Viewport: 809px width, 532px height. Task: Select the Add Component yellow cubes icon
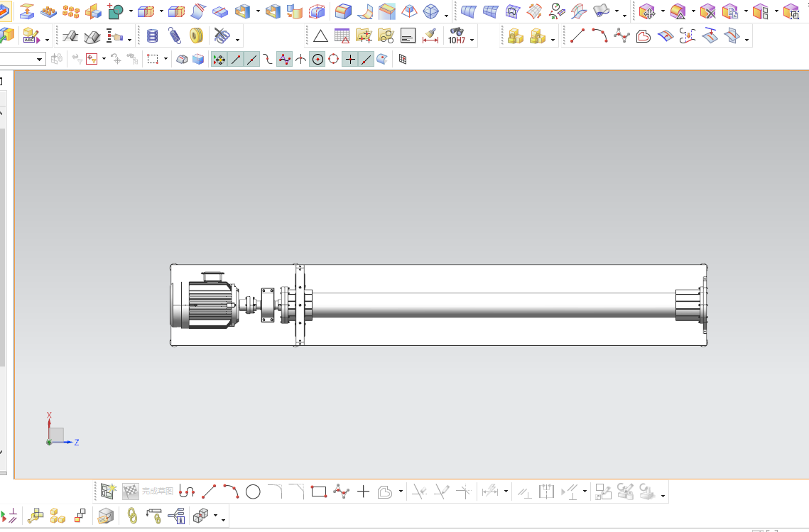click(x=58, y=516)
